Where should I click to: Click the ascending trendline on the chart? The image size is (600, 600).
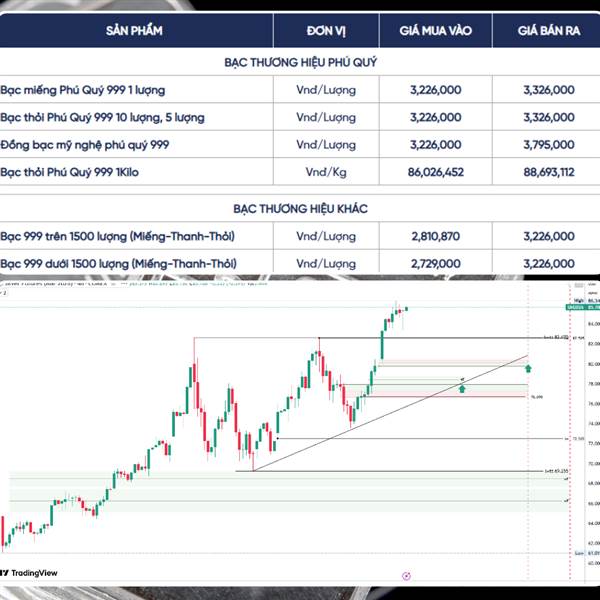point(390,413)
